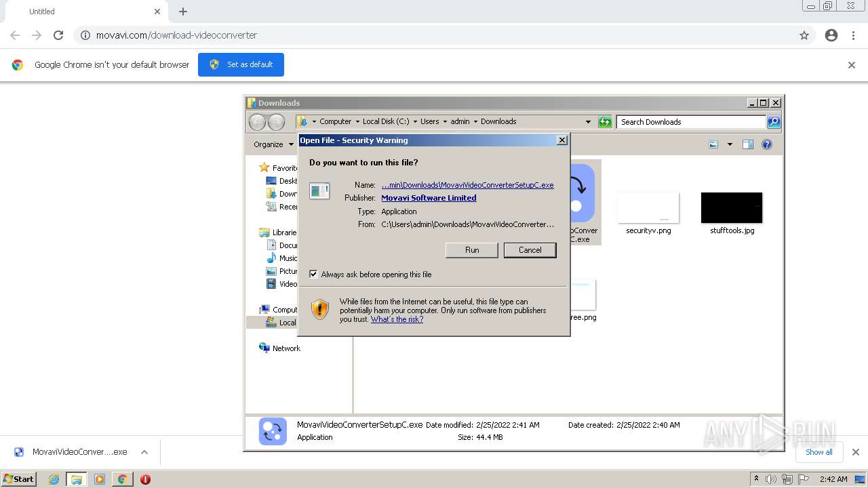The height and width of the screenshot is (488, 868).
Task: Open the Organize menu
Action: pyautogui.click(x=273, y=144)
